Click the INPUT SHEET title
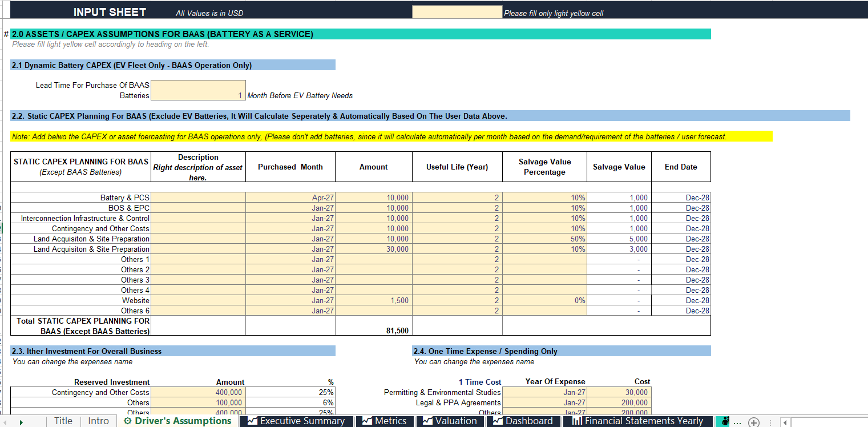Screen dimensions: 868x427 click(x=110, y=12)
